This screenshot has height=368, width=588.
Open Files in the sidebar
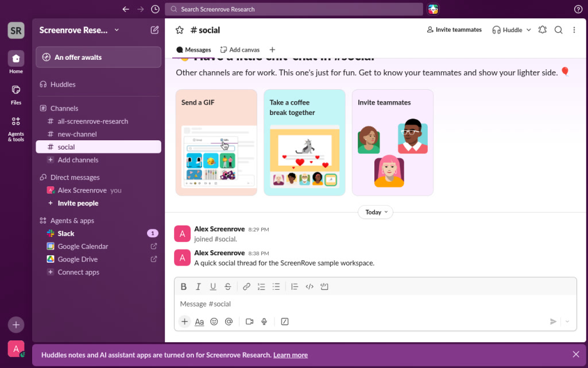pyautogui.click(x=16, y=94)
